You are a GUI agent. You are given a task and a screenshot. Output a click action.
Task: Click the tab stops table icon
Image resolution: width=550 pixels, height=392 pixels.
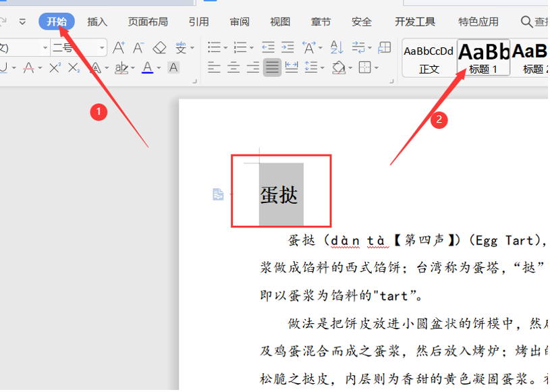[385, 47]
